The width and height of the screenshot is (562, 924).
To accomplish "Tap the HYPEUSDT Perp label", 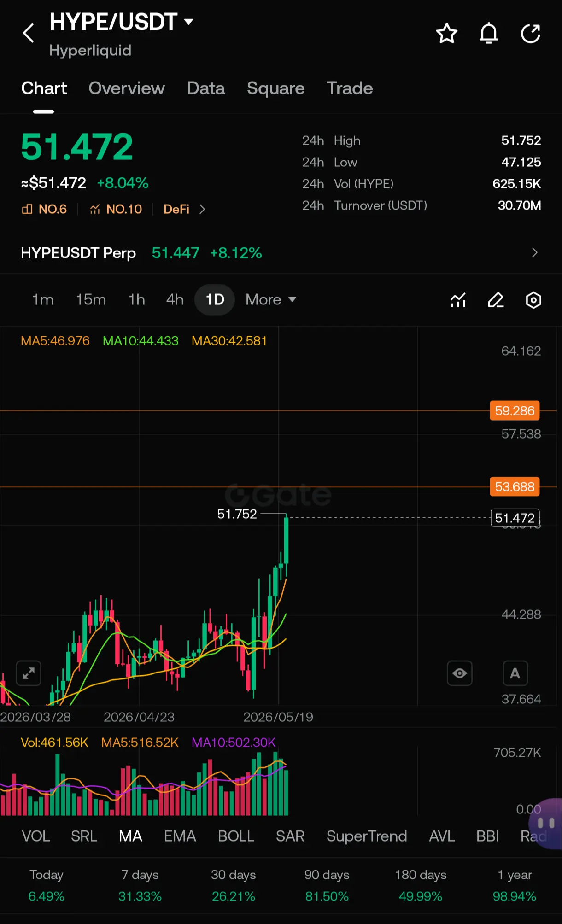I will click(x=78, y=253).
